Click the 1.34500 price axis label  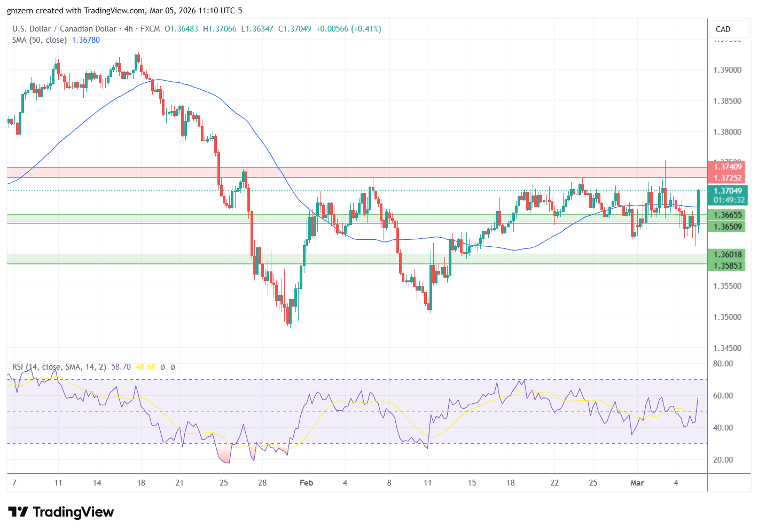click(728, 348)
